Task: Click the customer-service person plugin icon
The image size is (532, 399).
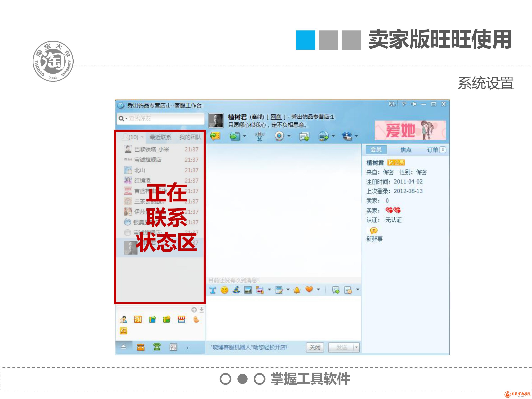Action: point(123,319)
